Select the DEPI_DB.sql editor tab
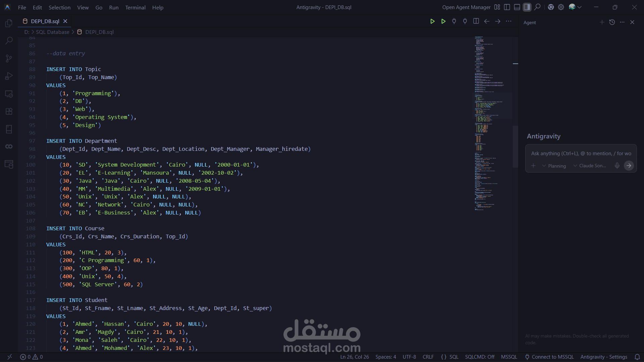Screen dimensions: 644x362 coord(45,21)
